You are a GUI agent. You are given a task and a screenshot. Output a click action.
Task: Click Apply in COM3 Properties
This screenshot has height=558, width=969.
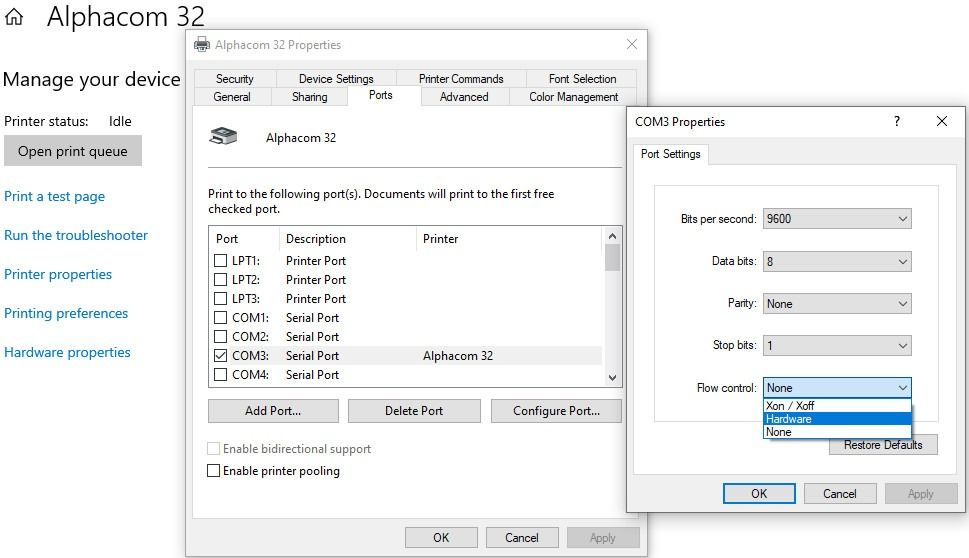[921, 494]
